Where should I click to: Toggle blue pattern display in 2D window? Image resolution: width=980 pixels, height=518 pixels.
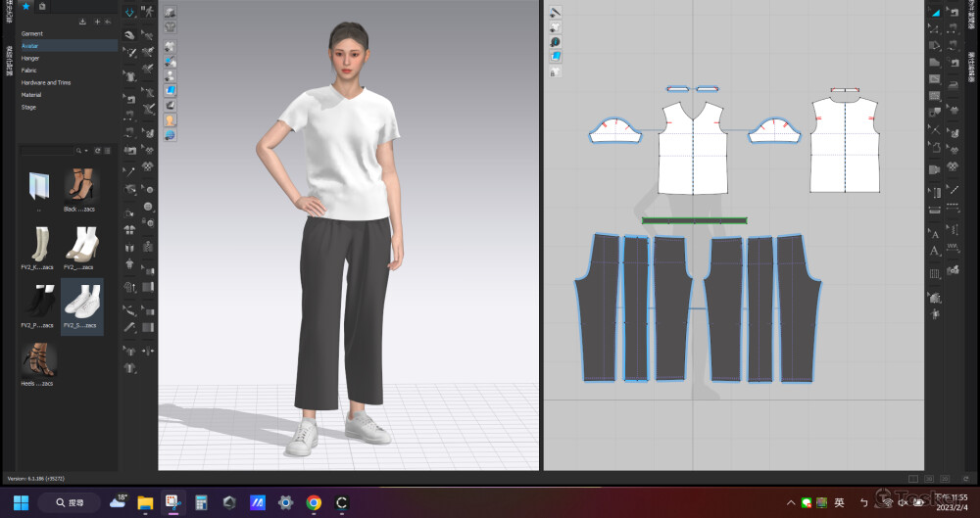pyautogui.click(x=555, y=57)
